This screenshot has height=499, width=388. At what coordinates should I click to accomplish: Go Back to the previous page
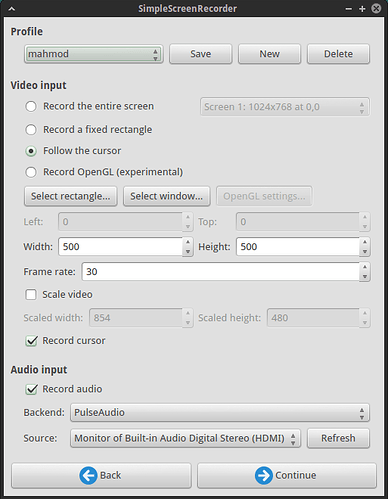[x=101, y=476]
